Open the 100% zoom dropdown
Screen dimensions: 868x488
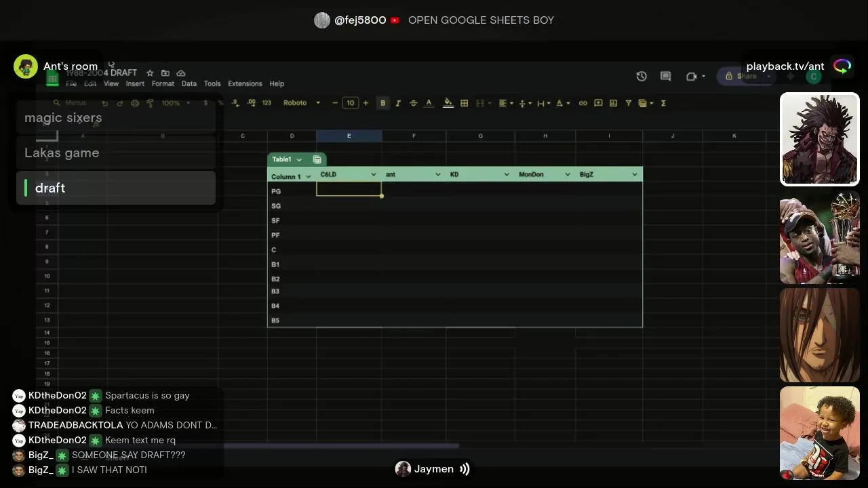[176, 103]
